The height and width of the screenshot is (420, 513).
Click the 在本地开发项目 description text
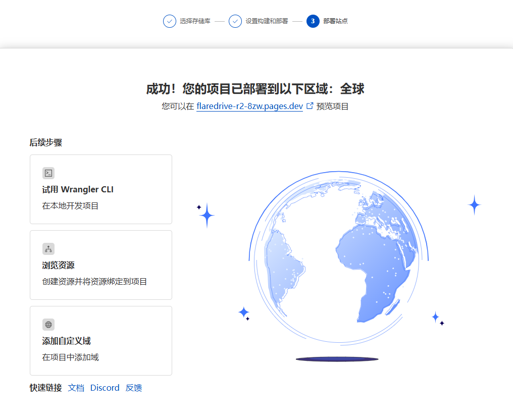pyautogui.click(x=70, y=206)
